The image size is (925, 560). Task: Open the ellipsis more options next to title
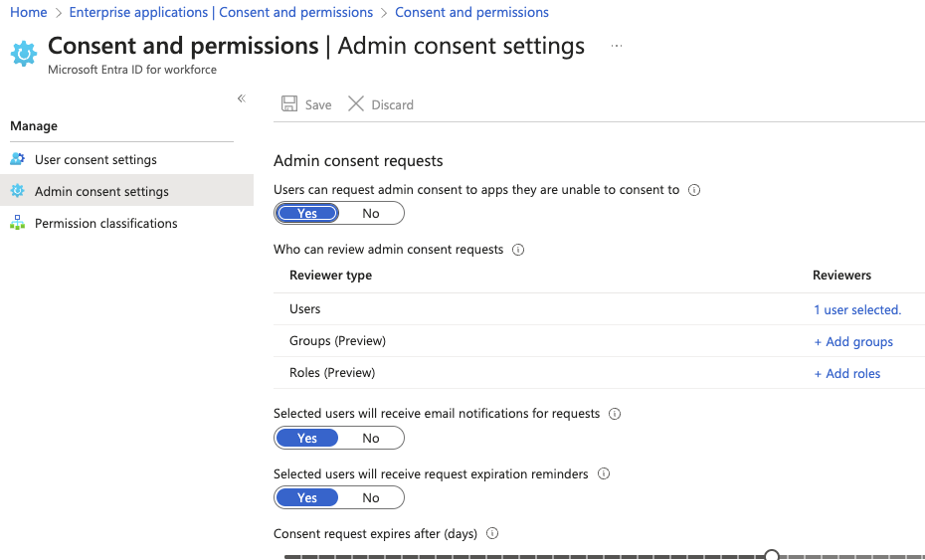click(x=617, y=46)
